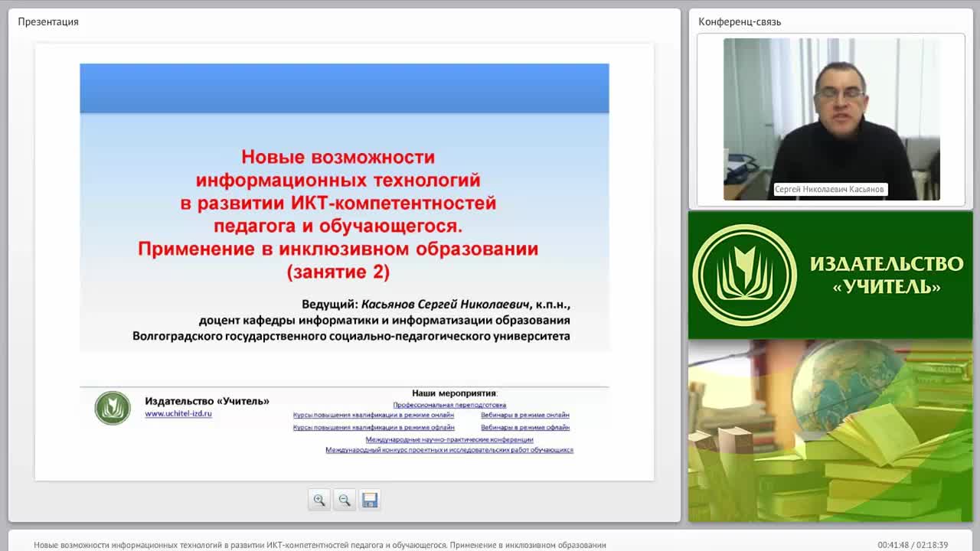Click the bold 'Издательство «Учитель»' footer text

(207, 401)
